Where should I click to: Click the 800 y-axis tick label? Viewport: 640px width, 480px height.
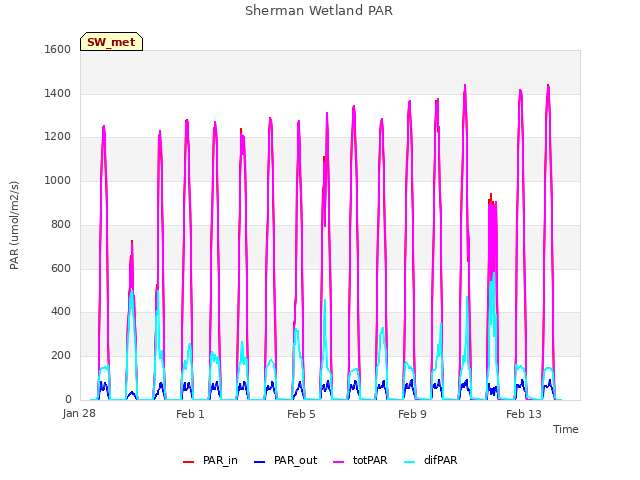point(61,224)
